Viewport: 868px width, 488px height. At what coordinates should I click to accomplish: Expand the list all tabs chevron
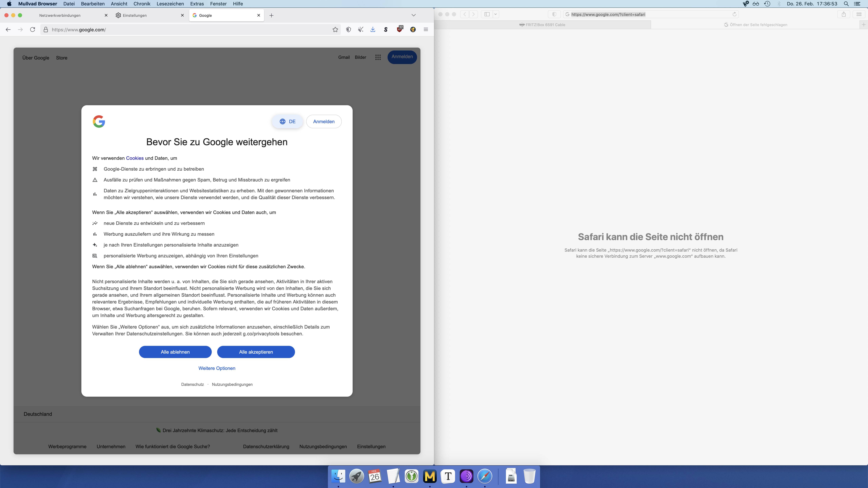(x=413, y=15)
